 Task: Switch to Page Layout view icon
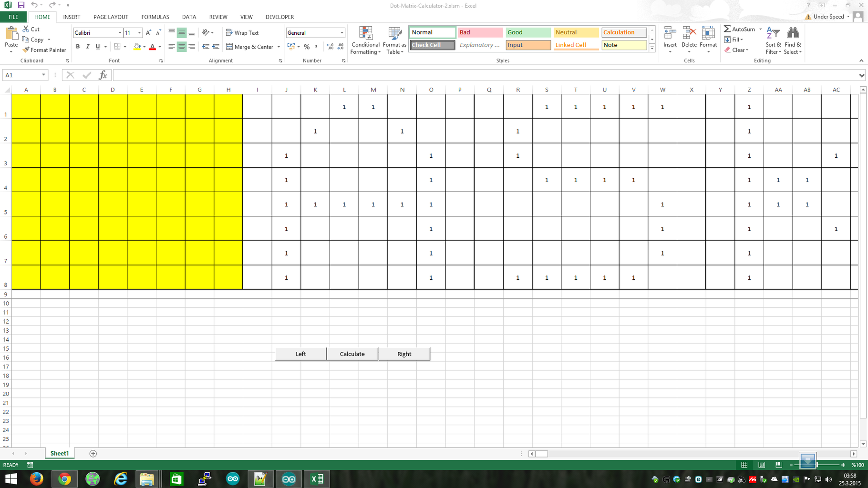pos(762,465)
